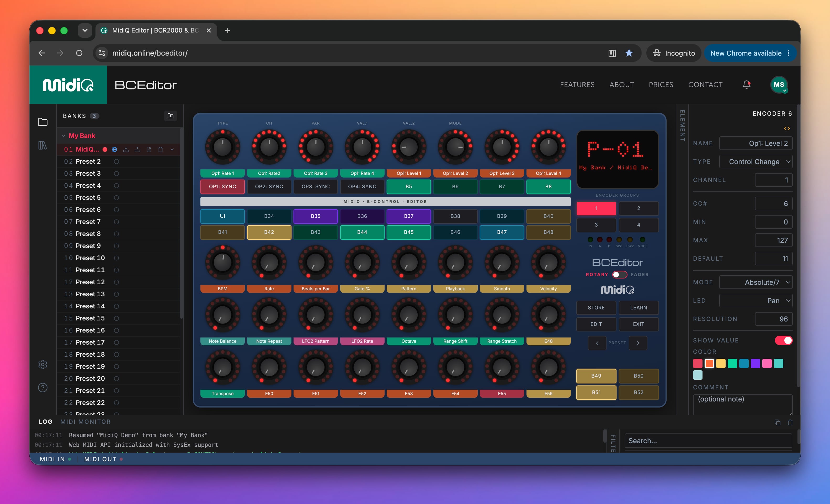Viewport: 830px width, 504px height.
Task: Open the help question mark icon
Action: [42, 388]
